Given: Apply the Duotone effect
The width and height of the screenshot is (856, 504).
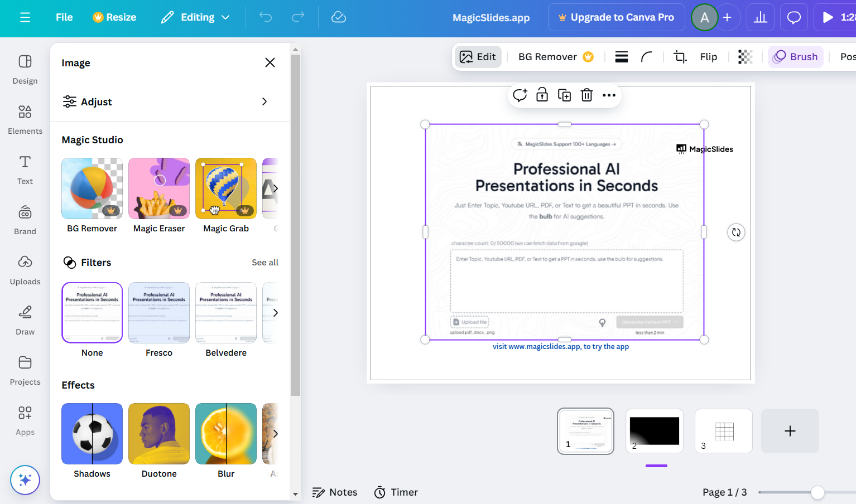Looking at the screenshot, I should (x=159, y=441).
